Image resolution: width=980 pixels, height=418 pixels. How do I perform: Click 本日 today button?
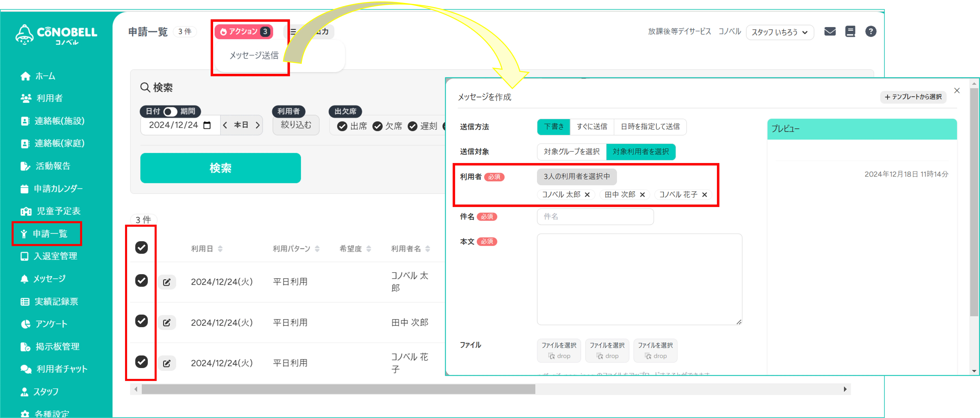click(241, 125)
